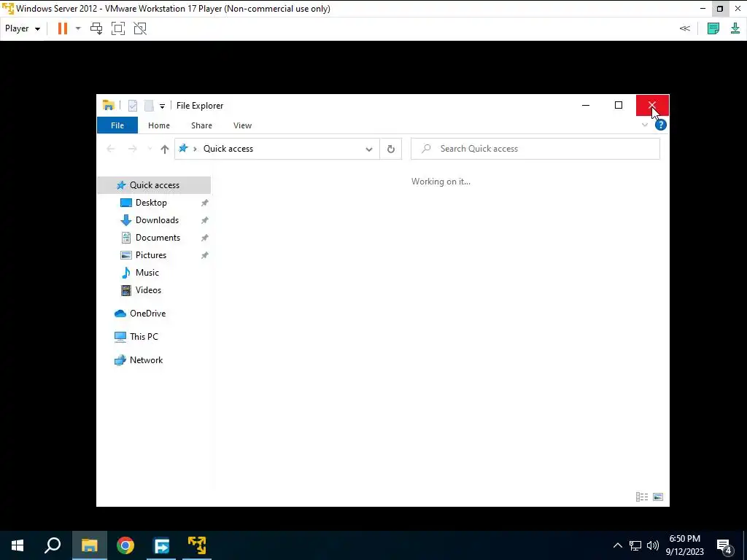This screenshot has width=747, height=560.
Task: Click the Quick access address bar path
Action: 228,149
